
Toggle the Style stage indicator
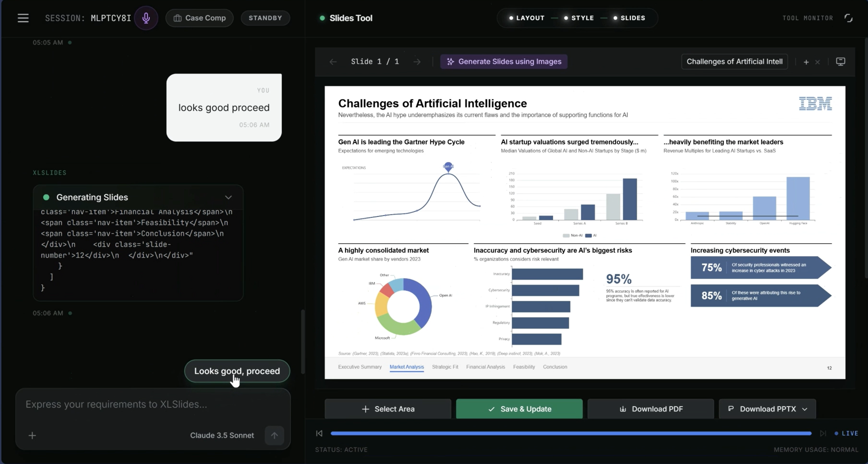pos(578,18)
